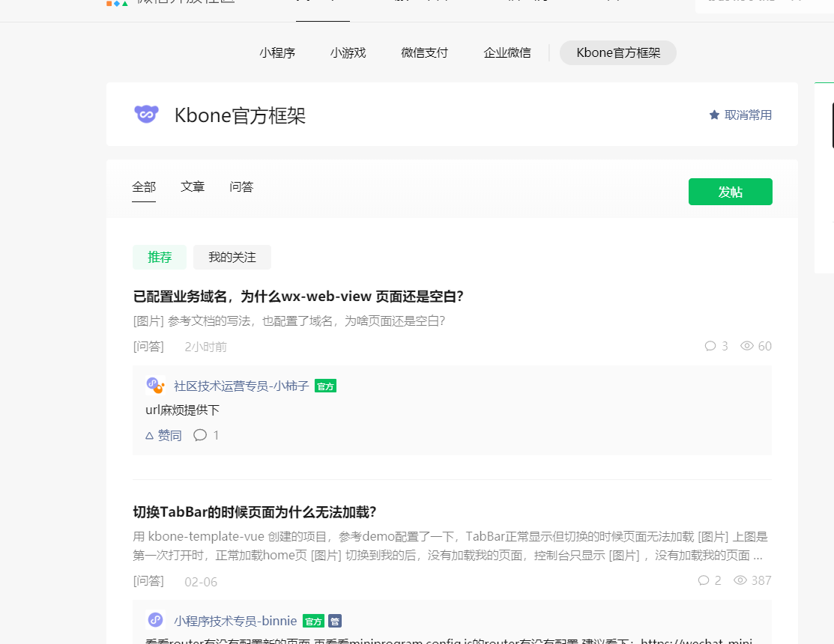This screenshot has height=644, width=834.
Task: Open the 小程序 category tab
Action: tap(277, 52)
